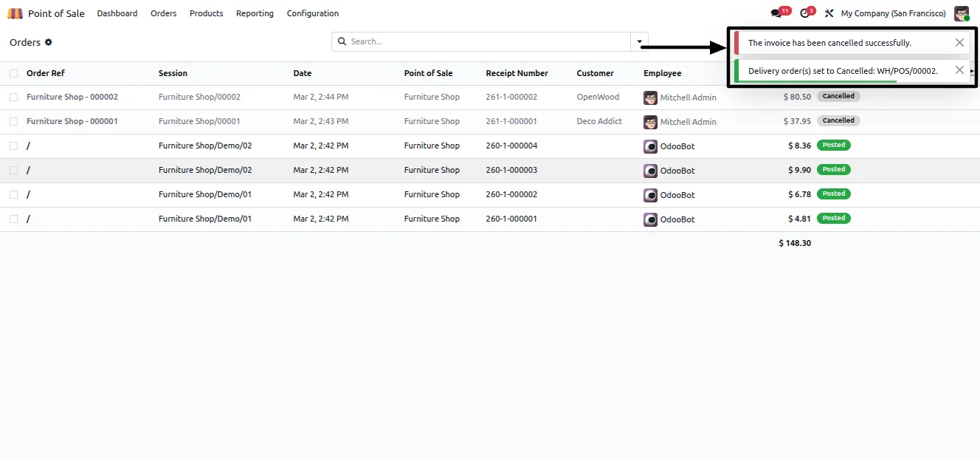Click Posted badge on the $ 9.90 order
Screen dimensions: 980x458
pos(834,169)
